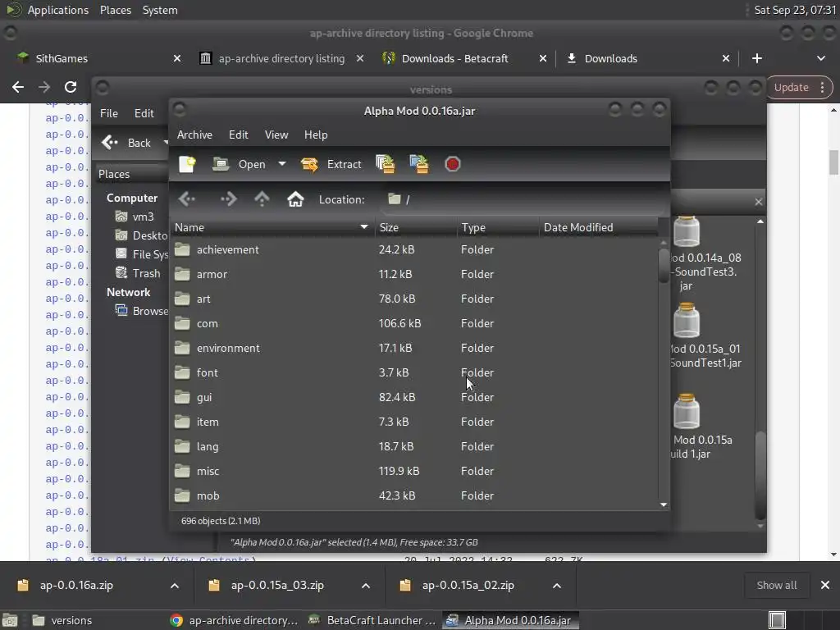This screenshot has width=840, height=630.
Task: Go back in Chrome
Action: (x=18, y=87)
